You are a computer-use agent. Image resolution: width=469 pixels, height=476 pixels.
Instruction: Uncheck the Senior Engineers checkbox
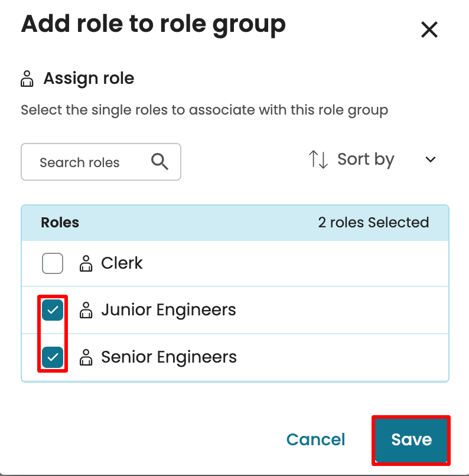click(53, 357)
